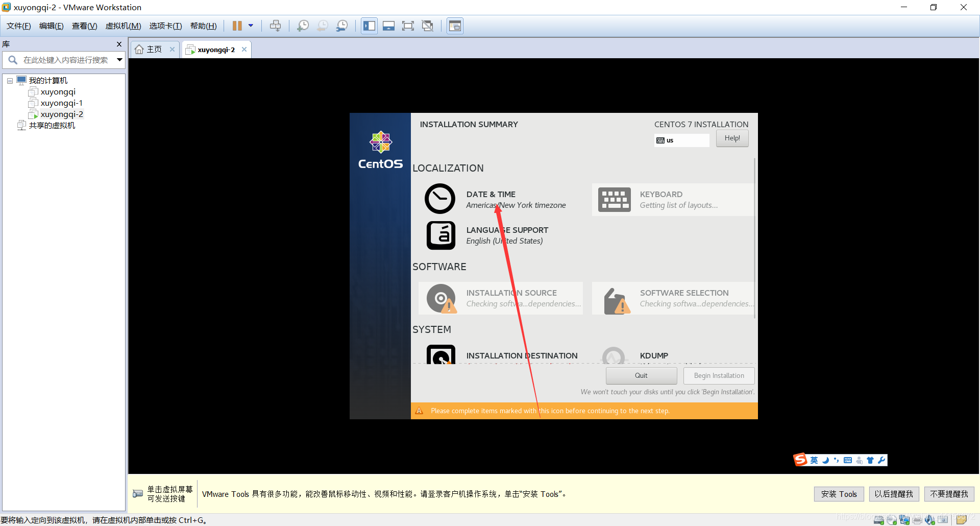The image size is (980, 526).
Task: Send Ctrl+Alt+Del to the virtual machine
Action: pos(276,26)
